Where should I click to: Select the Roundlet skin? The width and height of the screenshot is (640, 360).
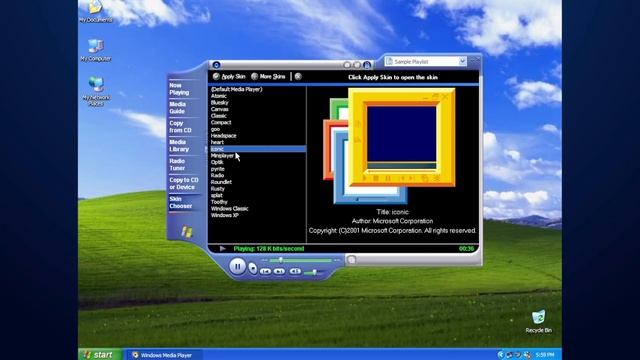click(x=221, y=182)
